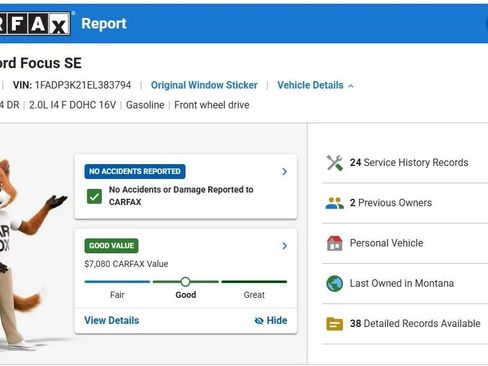Click the 24 Service History Records row
The width and height of the screenshot is (488, 366).
tap(405, 163)
